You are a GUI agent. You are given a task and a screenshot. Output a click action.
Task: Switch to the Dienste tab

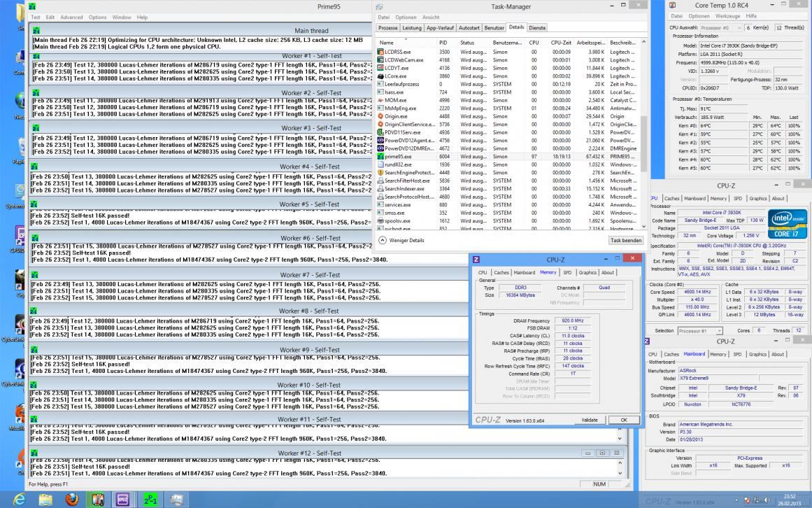(537, 28)
